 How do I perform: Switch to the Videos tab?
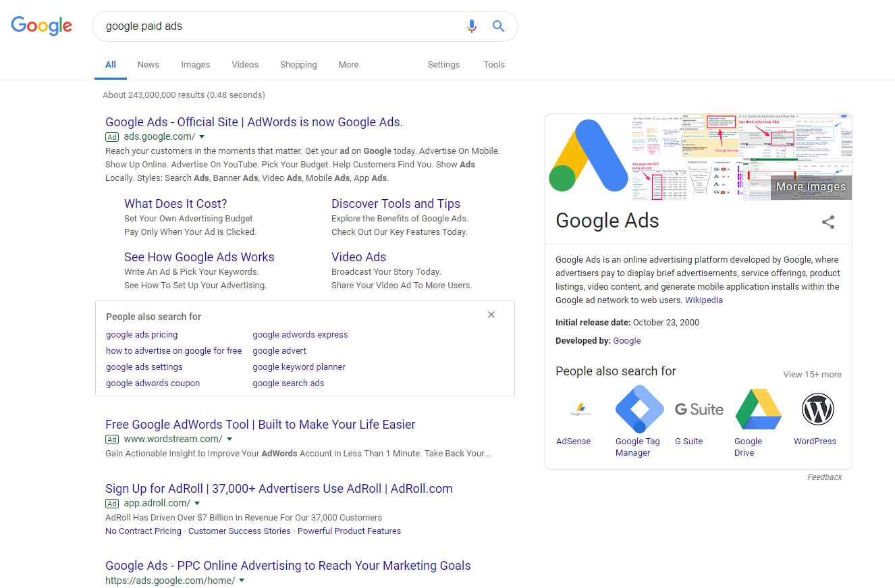(245, 65)
